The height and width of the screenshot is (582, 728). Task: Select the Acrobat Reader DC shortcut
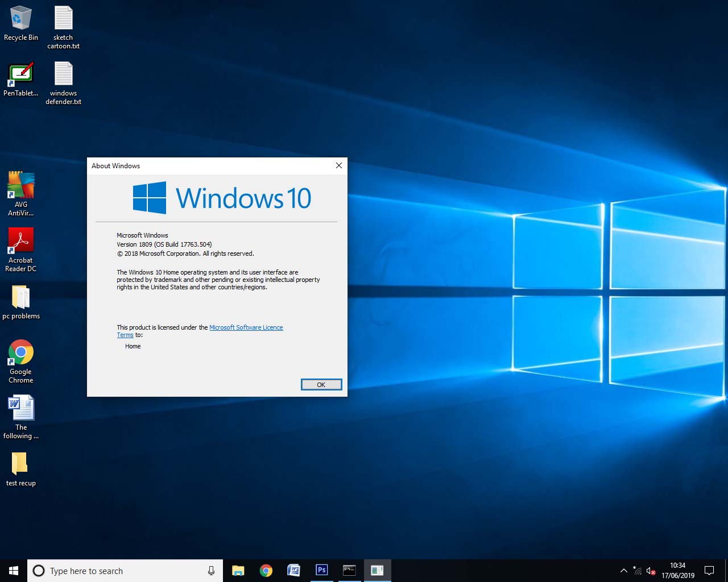(x=21, y=250)
